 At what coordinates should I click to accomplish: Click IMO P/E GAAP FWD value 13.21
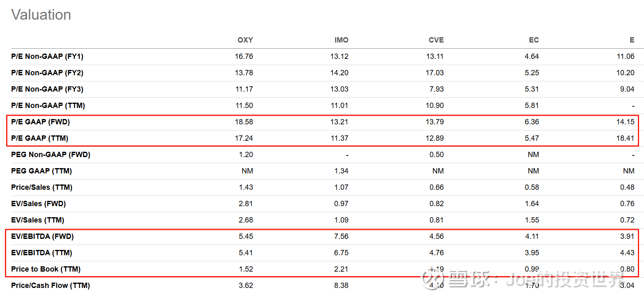pyautogui.click(x=339, y=122)
